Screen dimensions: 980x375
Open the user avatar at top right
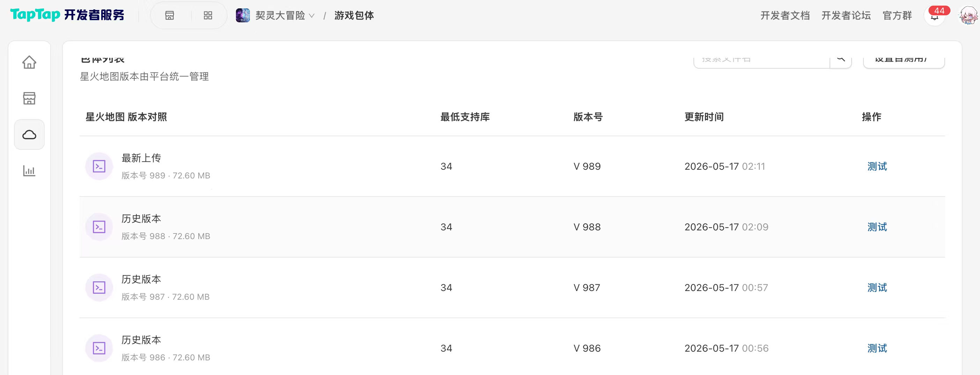tap(968, 16)
